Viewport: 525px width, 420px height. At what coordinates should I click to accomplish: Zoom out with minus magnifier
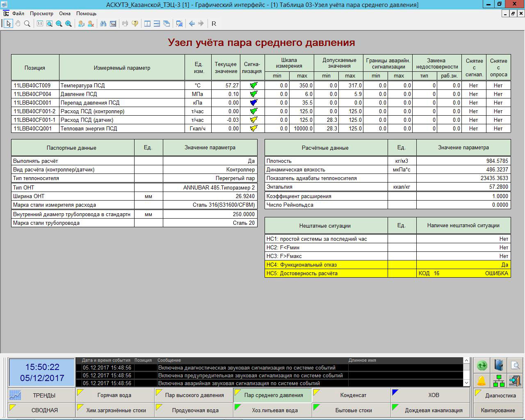coord(59,23)
